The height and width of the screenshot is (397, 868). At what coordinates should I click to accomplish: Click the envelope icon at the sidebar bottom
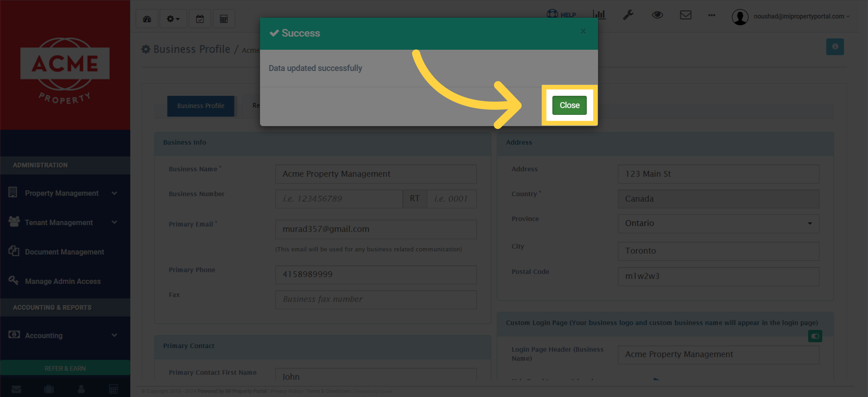(x=16, y=389)
